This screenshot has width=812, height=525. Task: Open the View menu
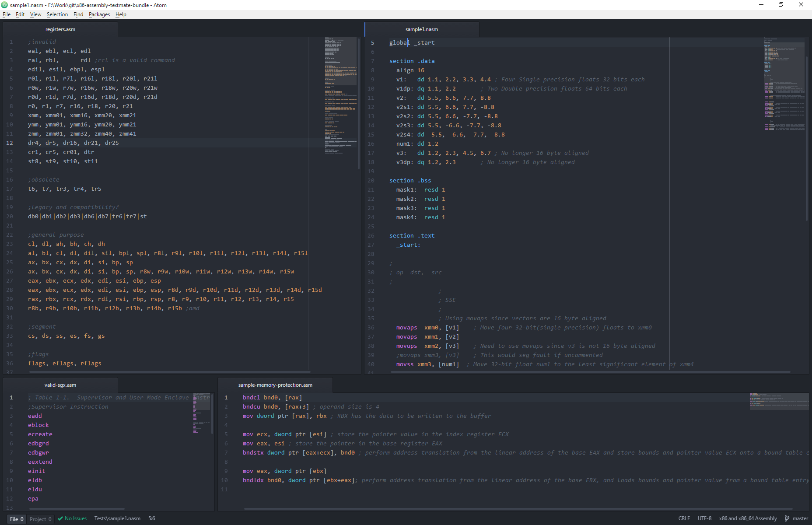click(35, 14)
